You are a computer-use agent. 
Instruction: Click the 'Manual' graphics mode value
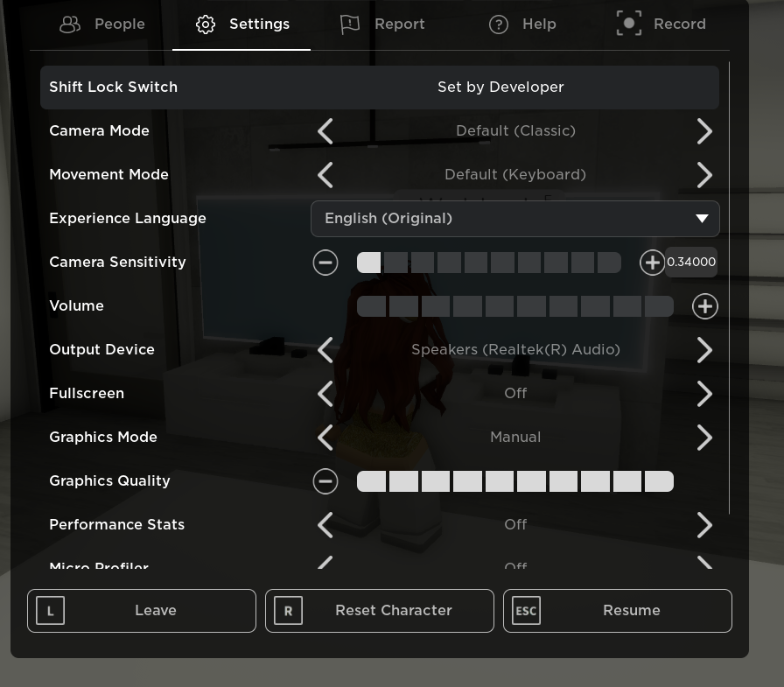[x=515, y=437]
